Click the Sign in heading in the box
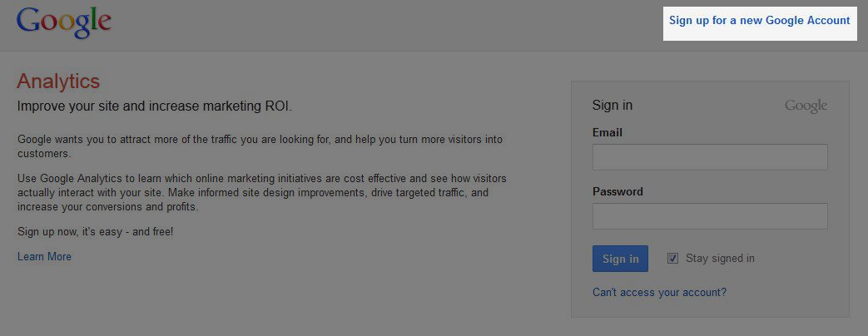This screenshot has width=868, height=336. point(612,106)
